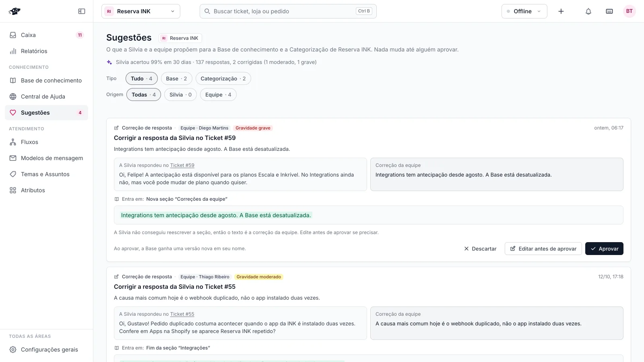Click the Caixa inbox icon

click(x=13, y=35)
